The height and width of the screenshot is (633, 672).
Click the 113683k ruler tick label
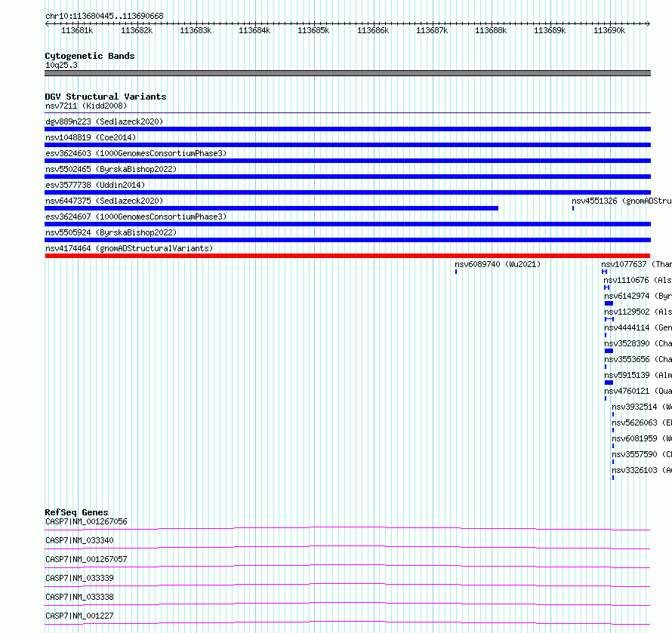pos(196,30)
